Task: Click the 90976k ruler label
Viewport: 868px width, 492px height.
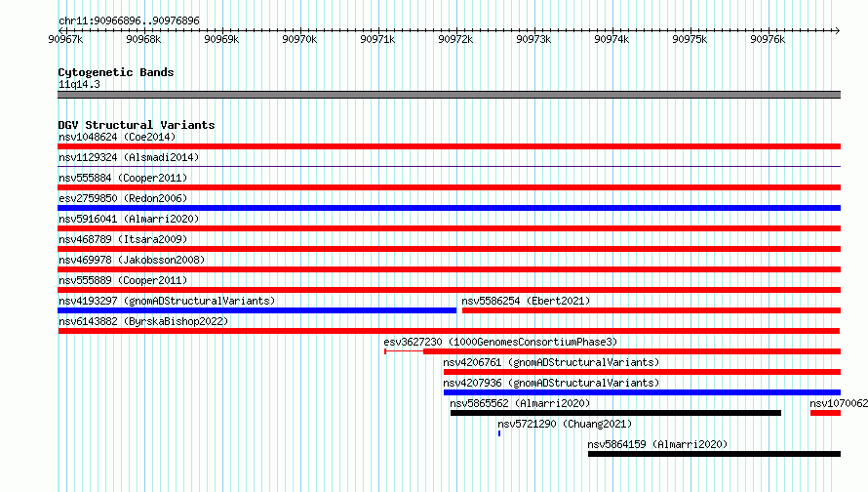Action: [768, 39]
